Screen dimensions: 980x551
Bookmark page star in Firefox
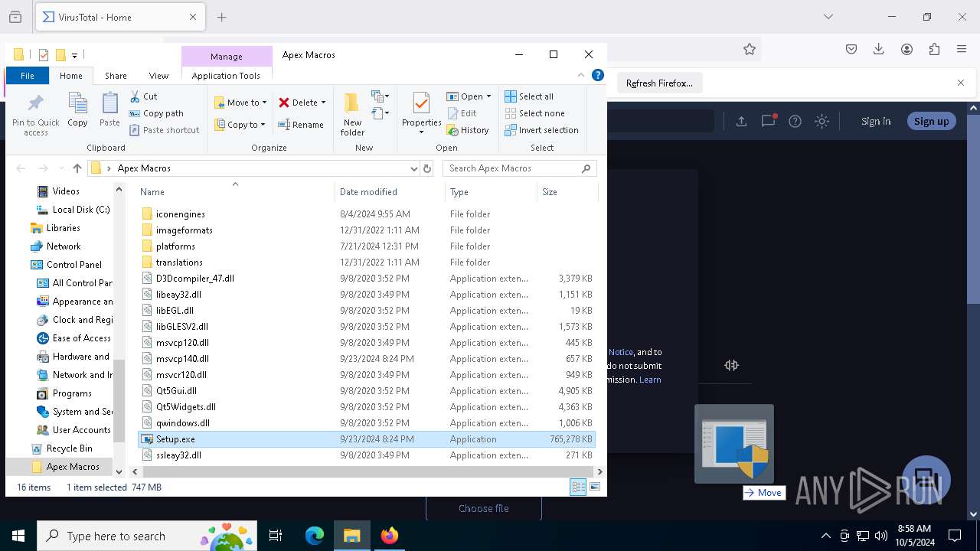click(x=750, y=49)
